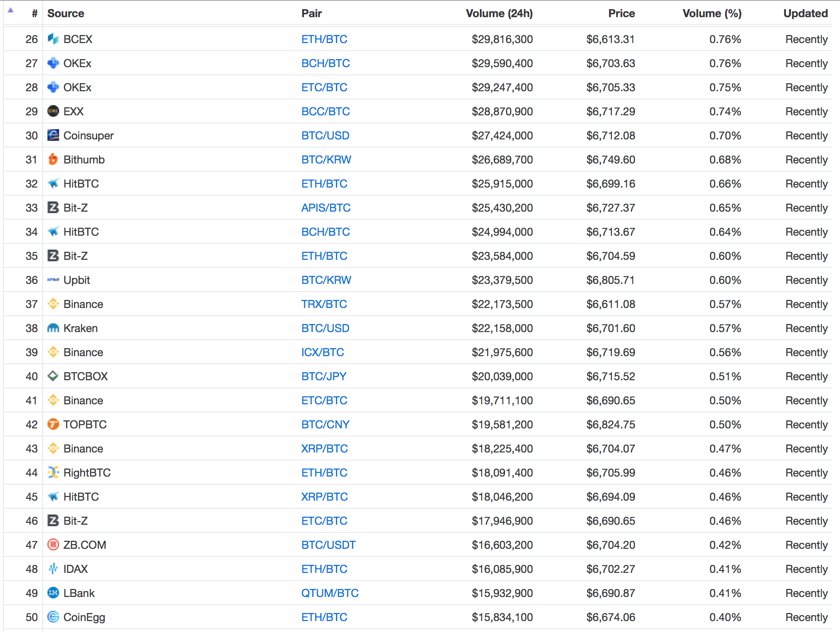840x632 pixels.
Task: Open ETH/BTC pair link for BCEX
Action: (x=324, y=39)
